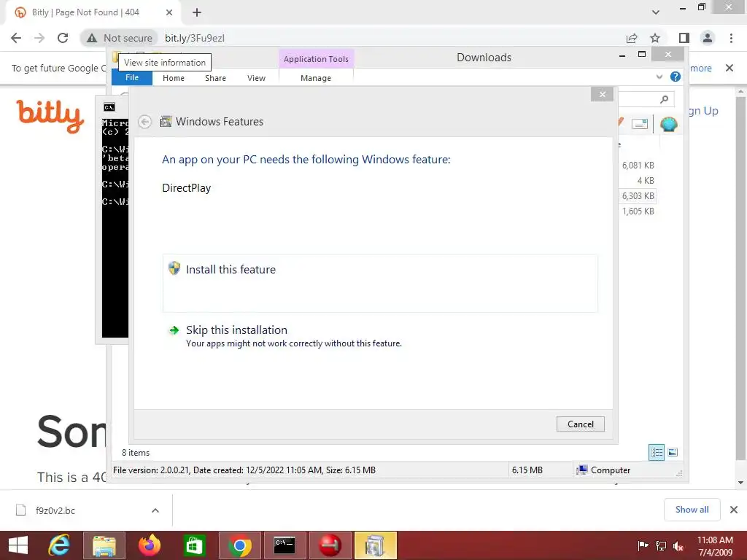Open a new Chrome tab
Viewport: 747px width, 560px height.
tap(197, 12)
